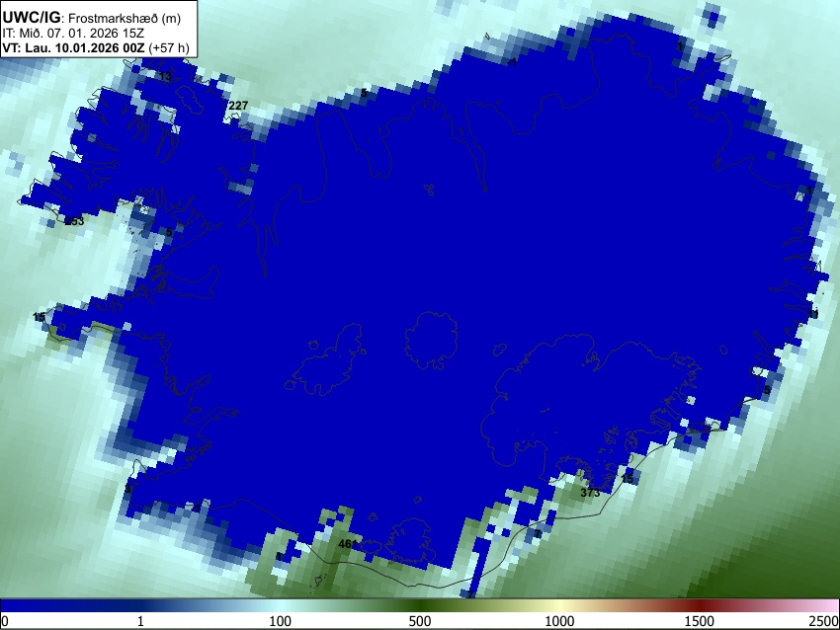Click the '373' freezing level label
Image resolution: width=840 pixels, height=630 pixels.
pyautogui.click(x=590, y=493)
